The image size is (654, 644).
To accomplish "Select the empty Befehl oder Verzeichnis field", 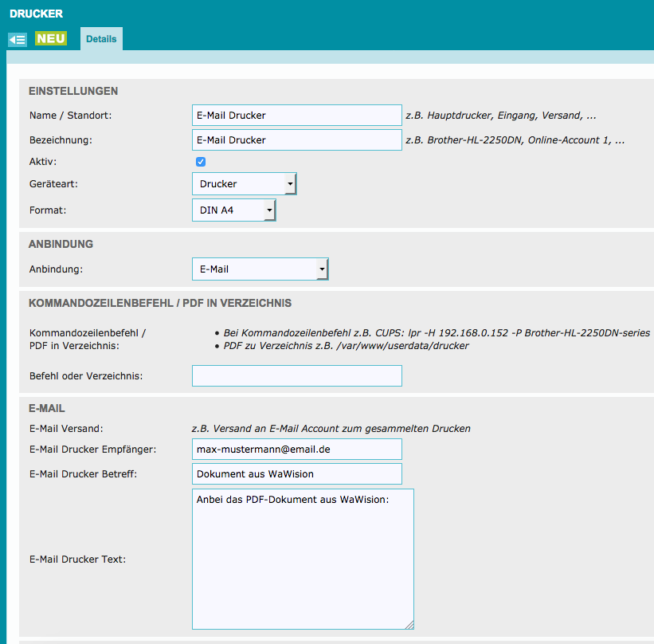I will coord(296,376).
